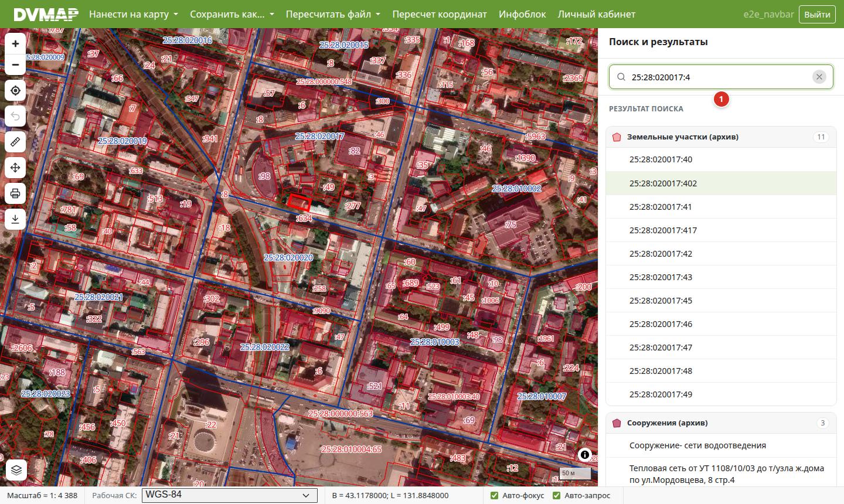This screenshot has height=504, width=844.
Task: Select result 25:28:020017:417
Action: tap(721, 230)
